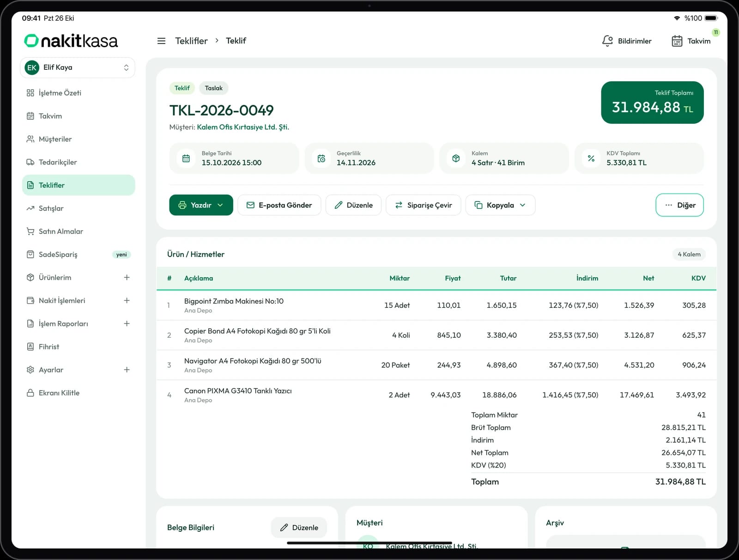Click the Navigator A4 Fotokopi Kağıdı row

tap(436, 365)
